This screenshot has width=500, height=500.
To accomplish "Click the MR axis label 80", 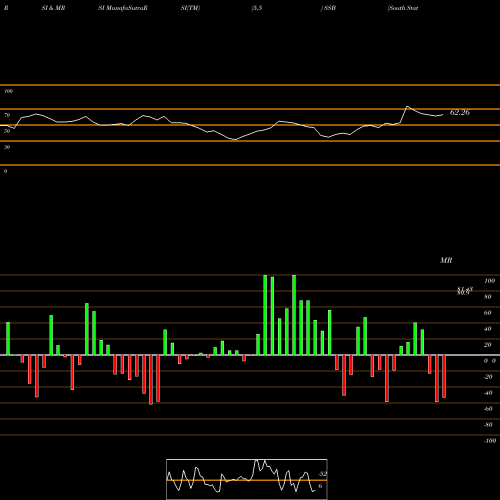I will (487, 297).
